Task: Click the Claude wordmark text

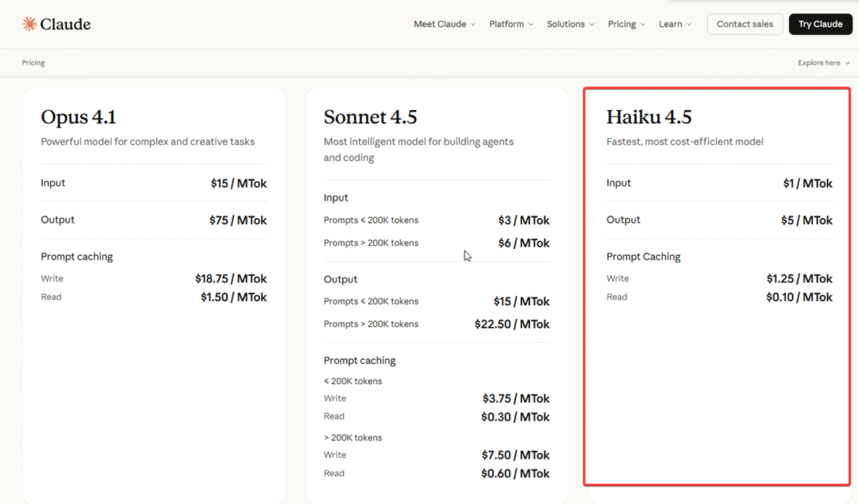Action: [x=65, y=24]
